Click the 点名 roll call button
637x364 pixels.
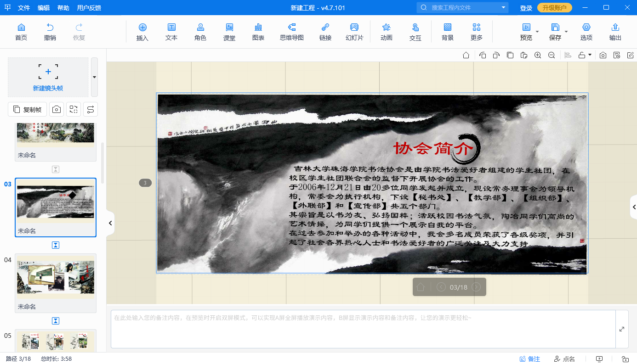(x=564, y=359)
